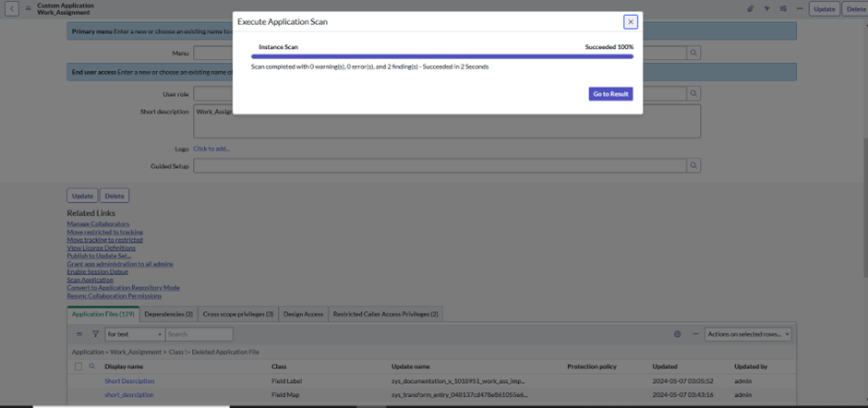Click the list settings gear icon
Screen dimensions: 868x408
[x=677, y=334]
